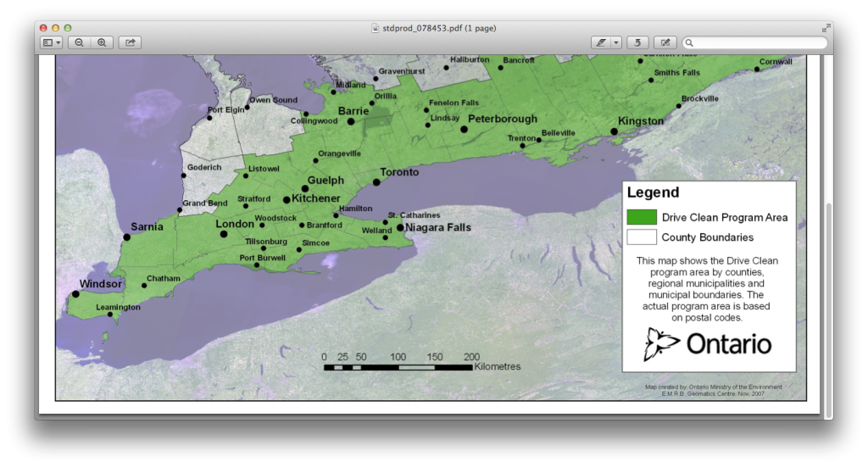This screenshot has width=868, height=468.
Task: Show the edit markup toolbar
Action: tap(665, 42)
